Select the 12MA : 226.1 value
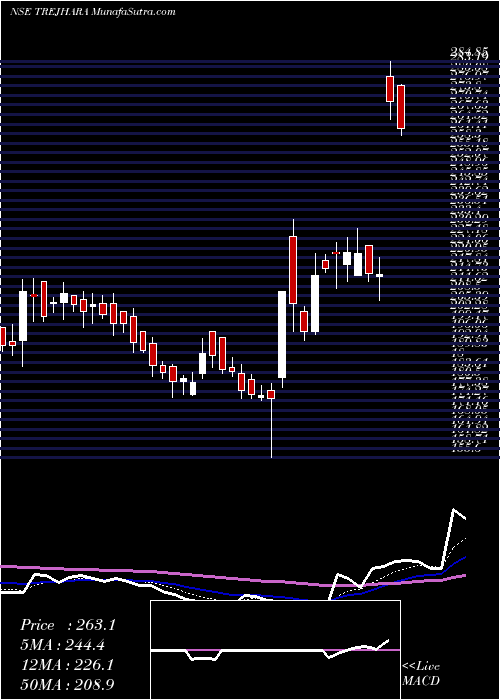This screenshot has width=500, height=700. 67,665
